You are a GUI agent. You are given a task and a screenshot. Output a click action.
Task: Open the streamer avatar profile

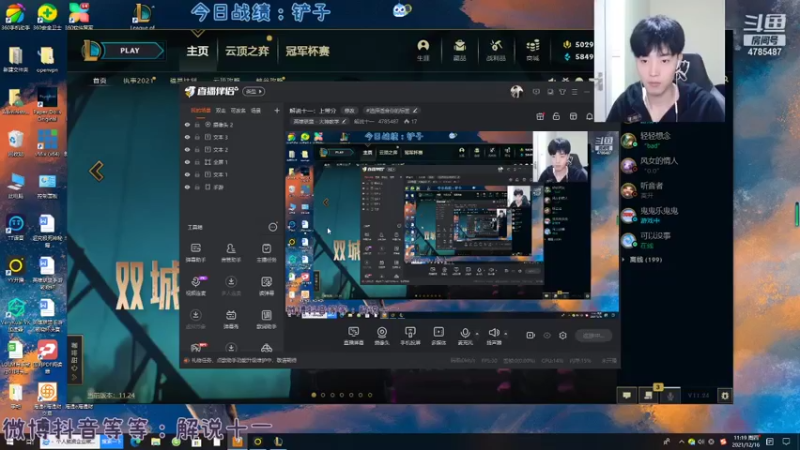click(516, 92)
